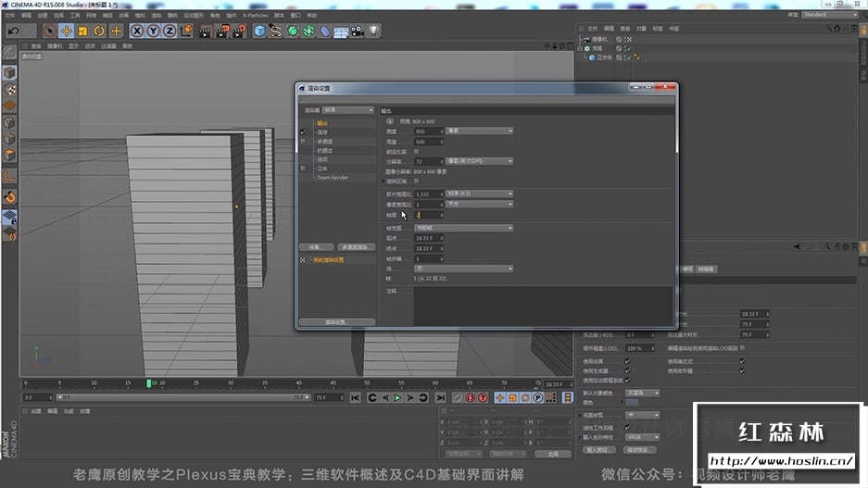This screenshot has width=868, height=488.
Task: Click the Load Preset button
Action: tap(598, 450)
